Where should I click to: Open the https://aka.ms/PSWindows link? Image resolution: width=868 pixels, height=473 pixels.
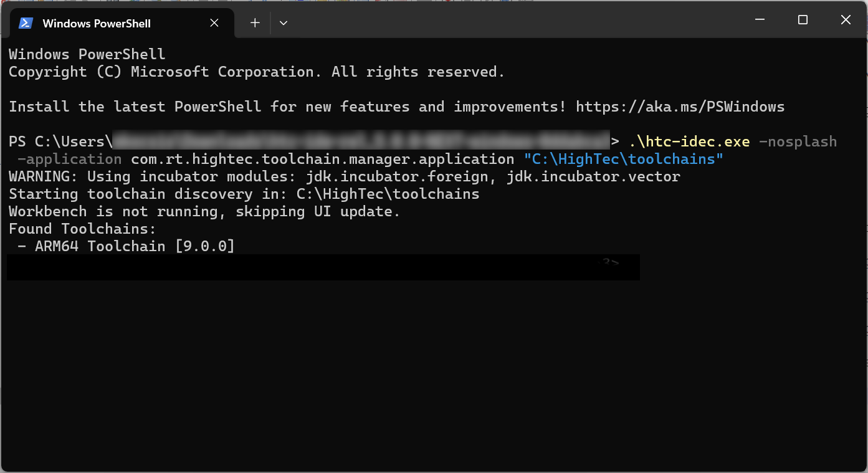pyautogui.click(x=680, y=106)
